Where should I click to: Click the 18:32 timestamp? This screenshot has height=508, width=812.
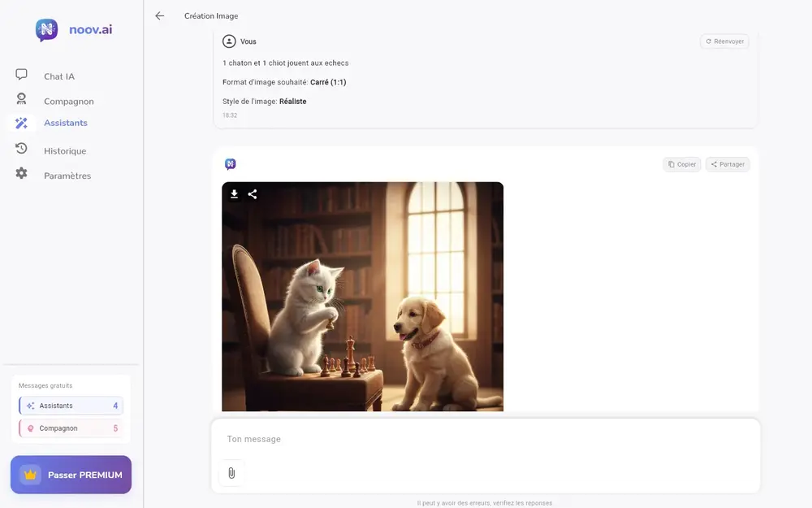coord(230,115)
